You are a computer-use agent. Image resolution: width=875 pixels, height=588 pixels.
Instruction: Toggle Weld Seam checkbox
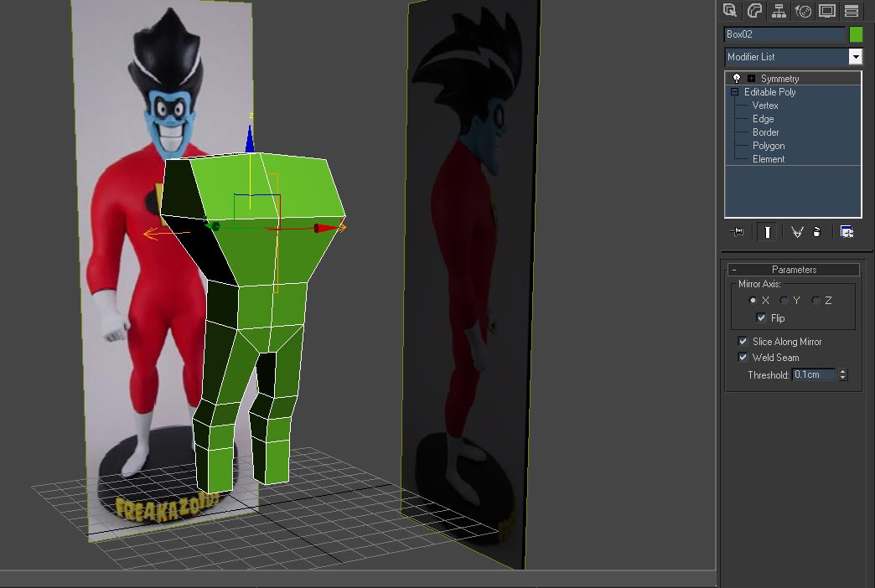click(x=743, y=357)
